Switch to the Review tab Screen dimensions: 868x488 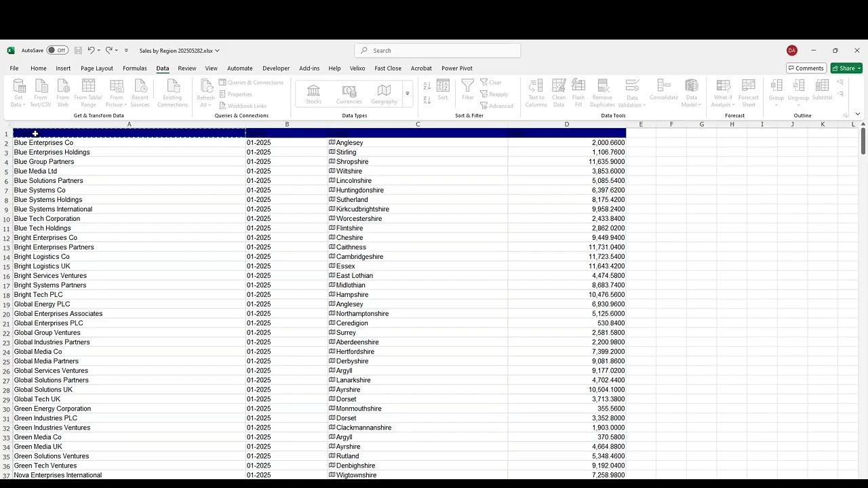[187, 68]
